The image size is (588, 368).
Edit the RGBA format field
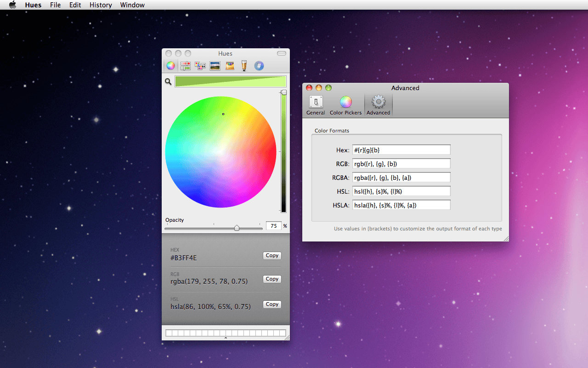401,177
